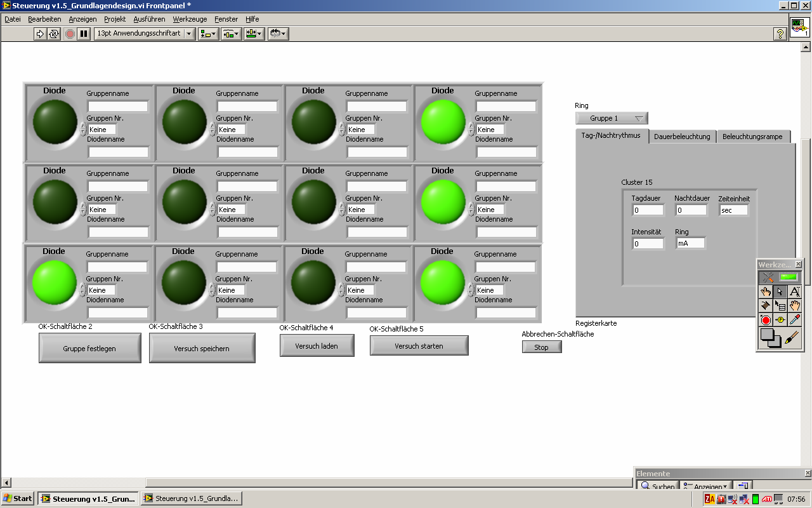The width and height of the screenshot is (812, 508).
Task: Toggle the Diode LED in row 1, column 1
Action: point(55,122)
